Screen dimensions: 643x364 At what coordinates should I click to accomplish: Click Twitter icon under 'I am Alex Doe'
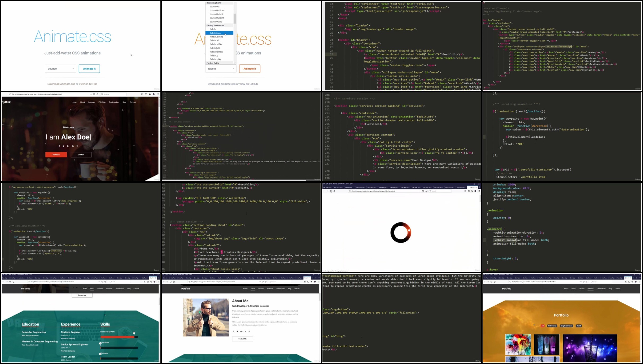(x=63, y=146)
